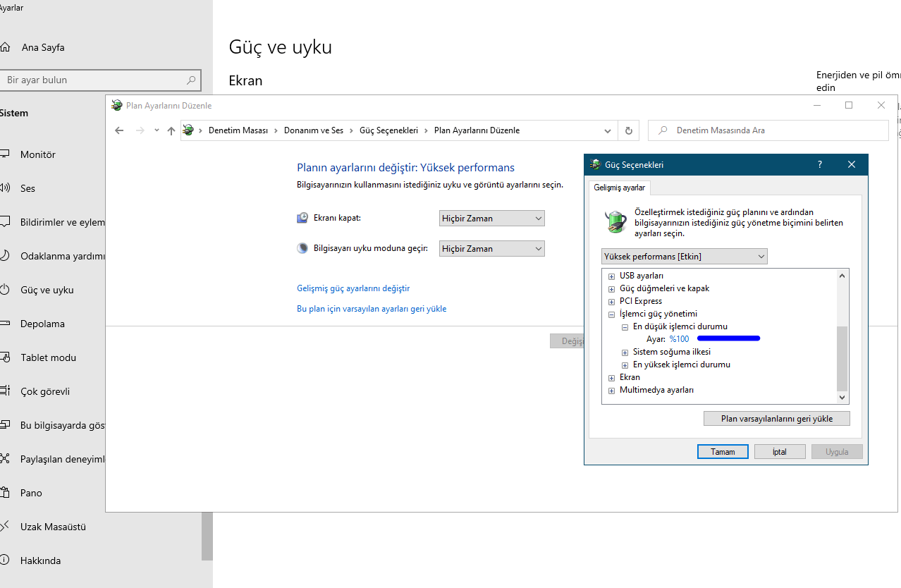Open Ana Sayfa home icon in Settings
This screenshot has width=901, height=588.
[x=5, y=47]
